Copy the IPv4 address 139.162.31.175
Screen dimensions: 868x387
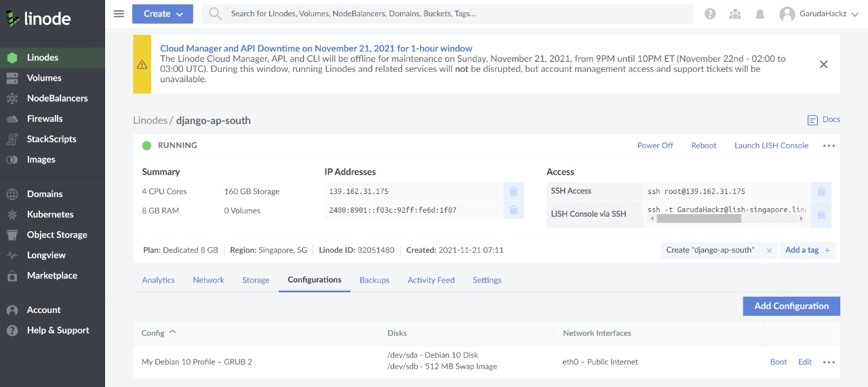514,191
